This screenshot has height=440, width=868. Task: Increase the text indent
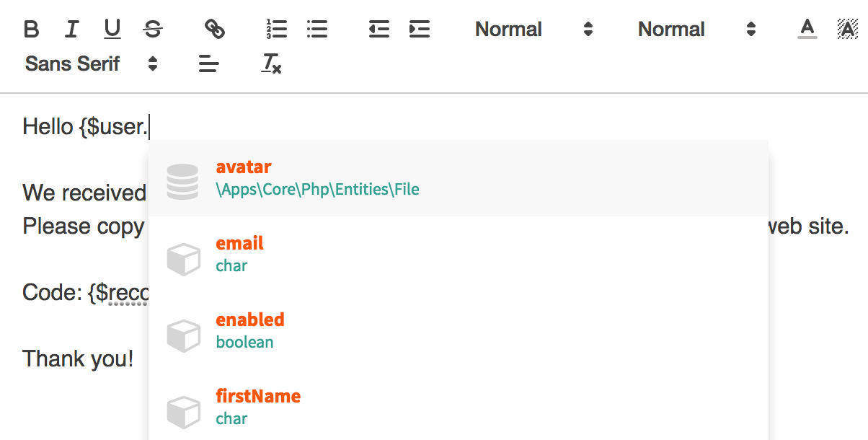tap(419, 30)
